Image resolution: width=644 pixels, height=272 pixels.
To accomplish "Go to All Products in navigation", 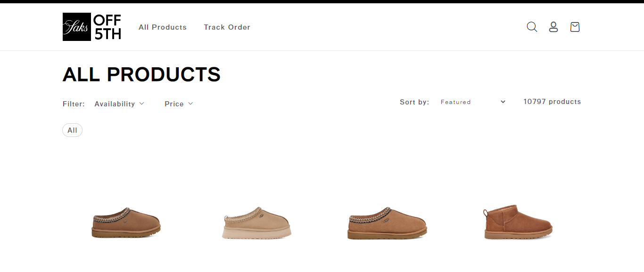I will pyautogui.click(x=163, y=27).
